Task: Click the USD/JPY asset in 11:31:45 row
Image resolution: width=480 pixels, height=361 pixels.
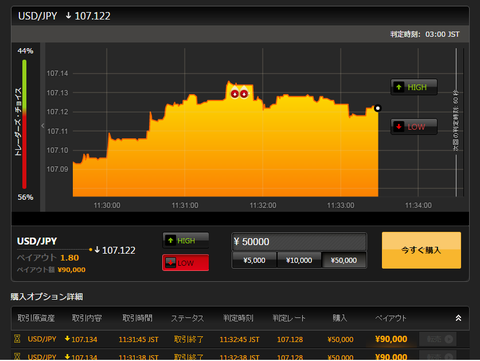Action: click(42, 339)
